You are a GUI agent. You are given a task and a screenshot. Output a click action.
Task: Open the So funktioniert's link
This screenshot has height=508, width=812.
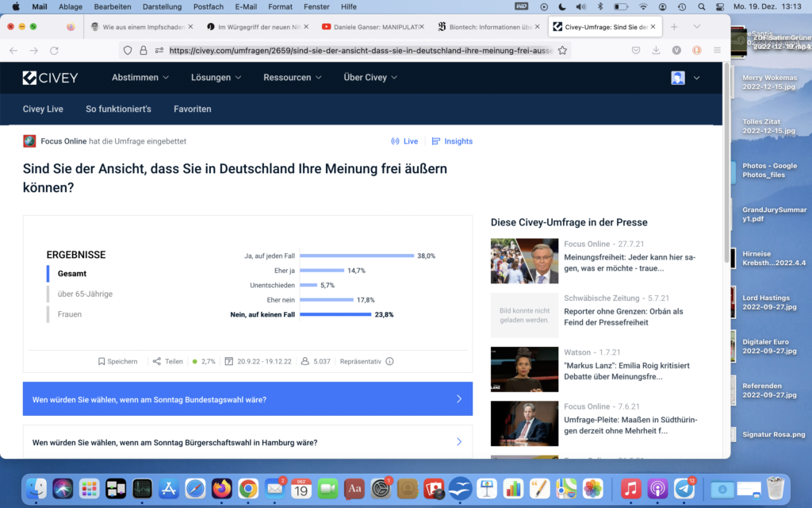[x=118, y=109]
